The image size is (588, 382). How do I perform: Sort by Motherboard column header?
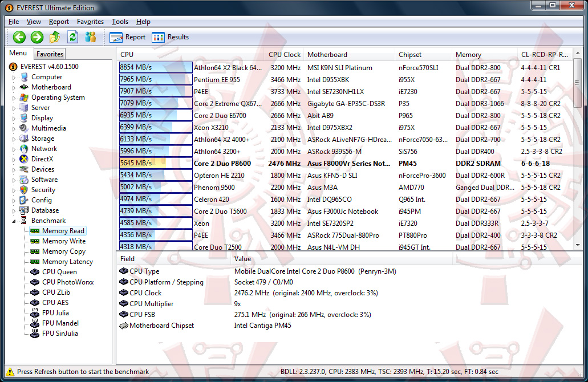coord(349,55)
